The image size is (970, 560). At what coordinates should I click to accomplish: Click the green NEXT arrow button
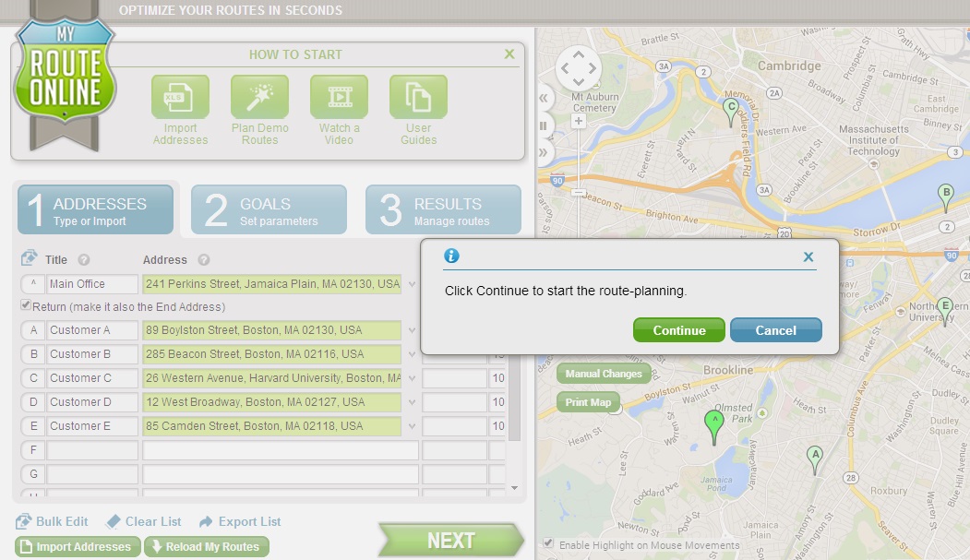pos(451,541)
